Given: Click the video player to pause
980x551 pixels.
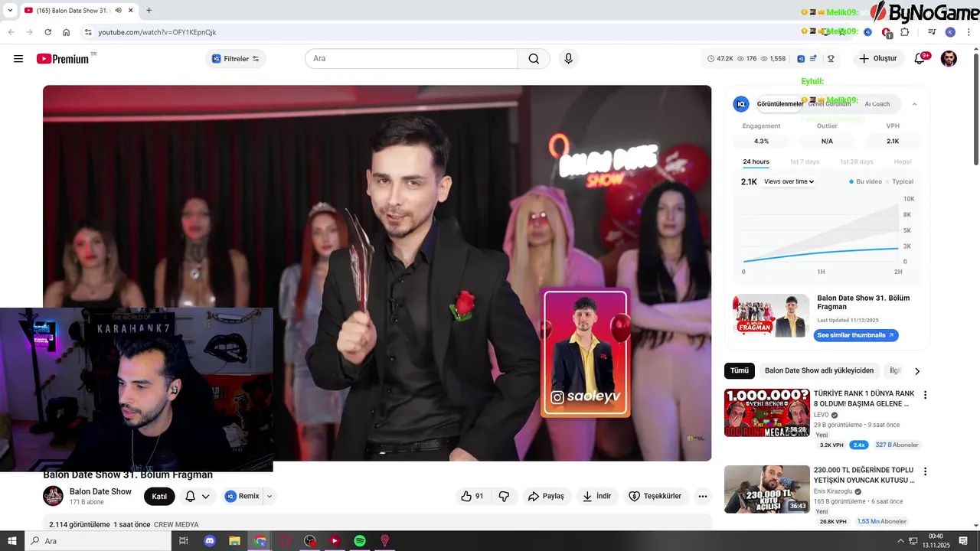Looking at the screenshot, I should click(x=377, y=272).
